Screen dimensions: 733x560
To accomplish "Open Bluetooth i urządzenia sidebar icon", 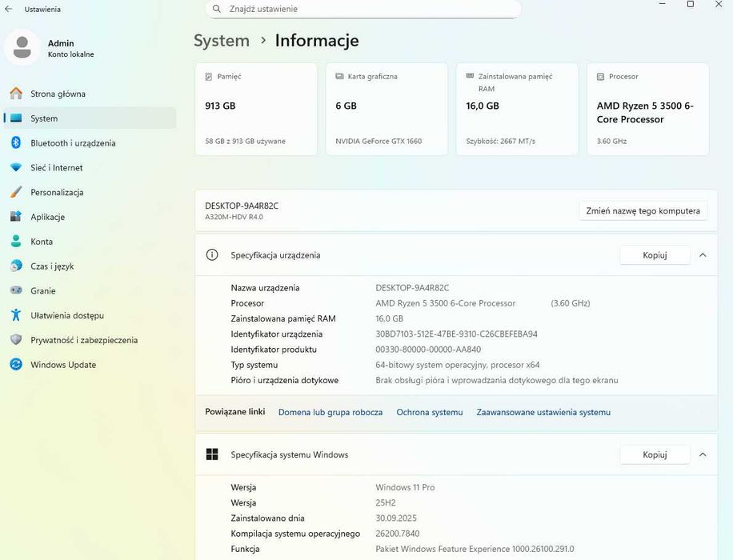I will 15,143.
